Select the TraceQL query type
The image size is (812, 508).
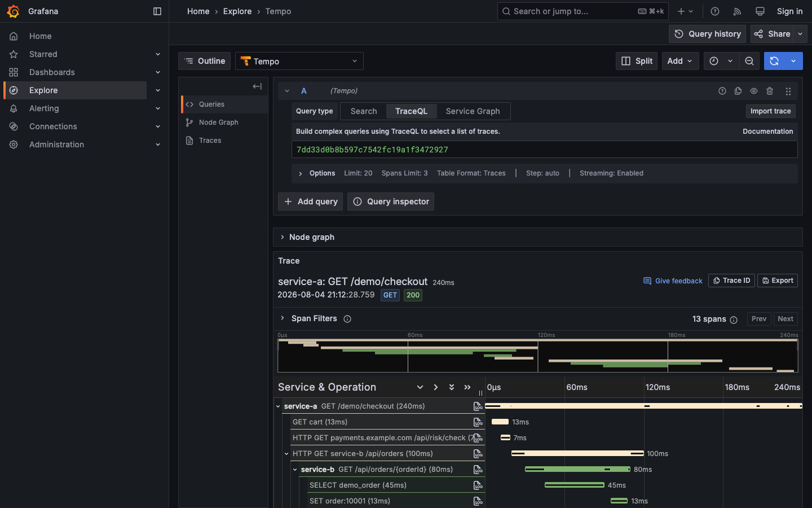(x=411, y=111)
